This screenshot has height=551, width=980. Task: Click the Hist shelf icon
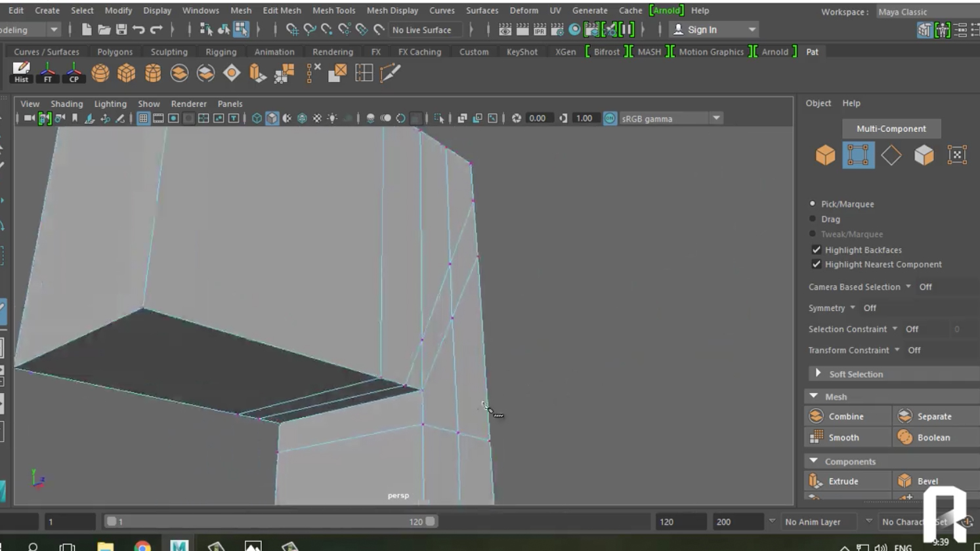click(x=21, y=72)
